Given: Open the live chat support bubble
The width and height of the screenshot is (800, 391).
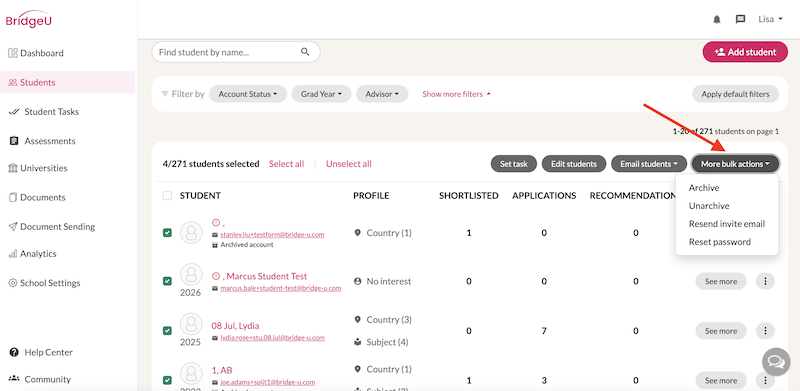Looking at the screenshot, I should coord(776,362).
